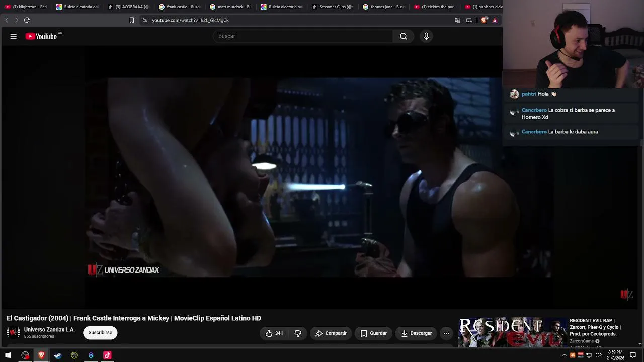Switch to the thomas jane search tab
The height and width of the screenshot is (362, 644).
384,7
